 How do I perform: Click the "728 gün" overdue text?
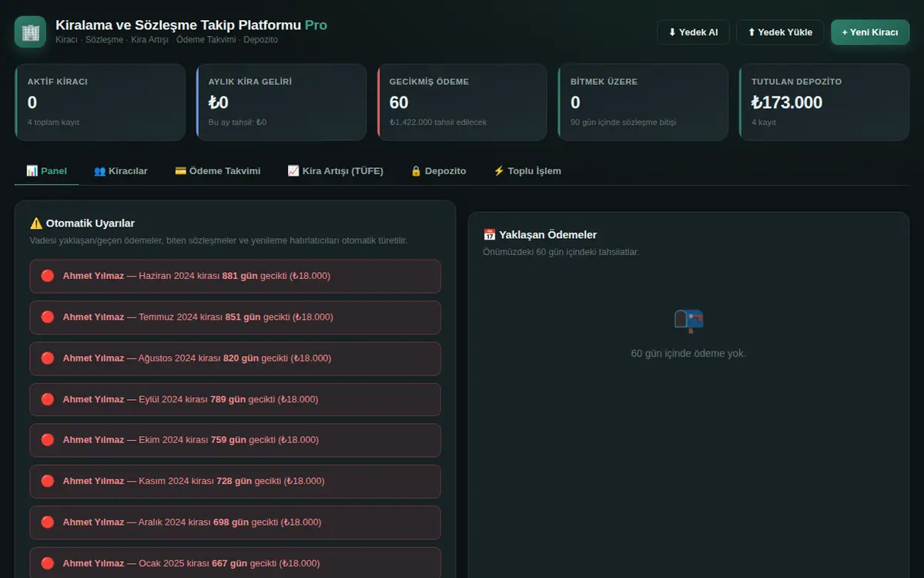tap(234, 481)
